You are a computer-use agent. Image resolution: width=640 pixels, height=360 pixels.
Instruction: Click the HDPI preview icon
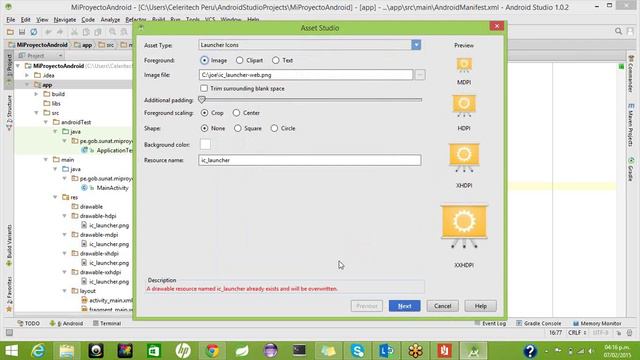pos(464,106)
